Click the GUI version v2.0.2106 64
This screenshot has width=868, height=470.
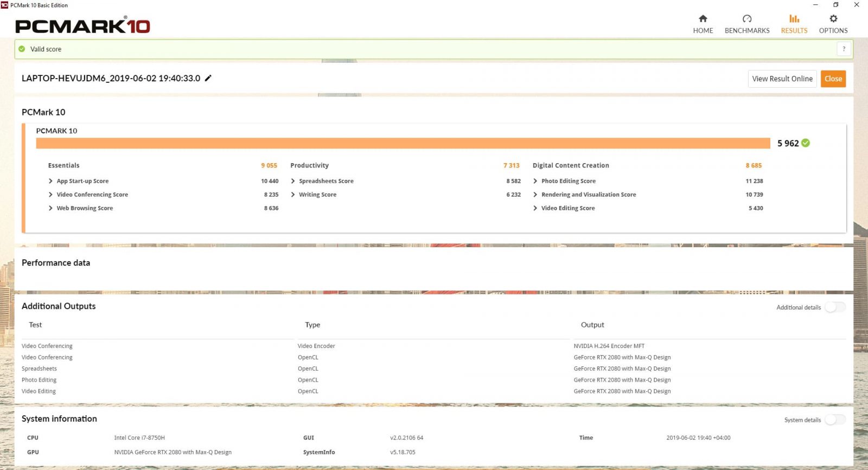point(406,437)
